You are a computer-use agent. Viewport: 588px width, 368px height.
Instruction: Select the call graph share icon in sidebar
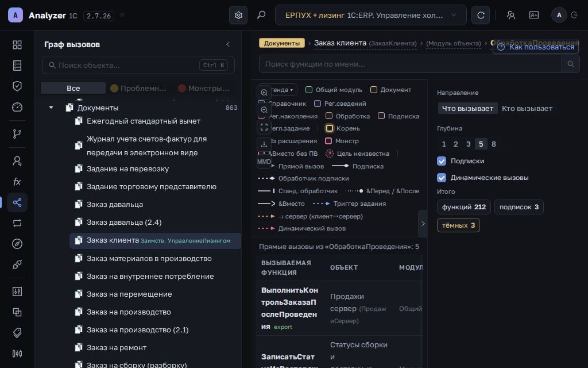pyautogui.click(x=17, y=202)
